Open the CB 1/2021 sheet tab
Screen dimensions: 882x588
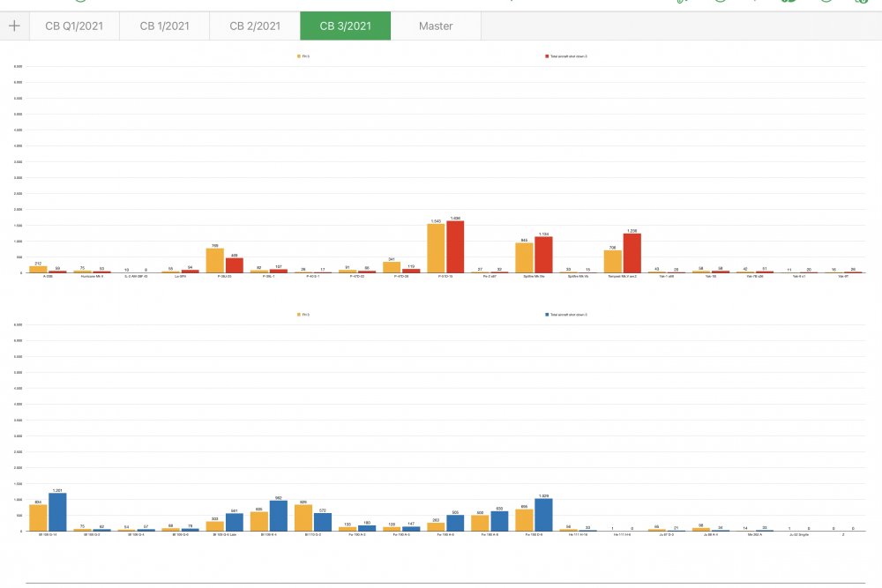coord(164,26)
